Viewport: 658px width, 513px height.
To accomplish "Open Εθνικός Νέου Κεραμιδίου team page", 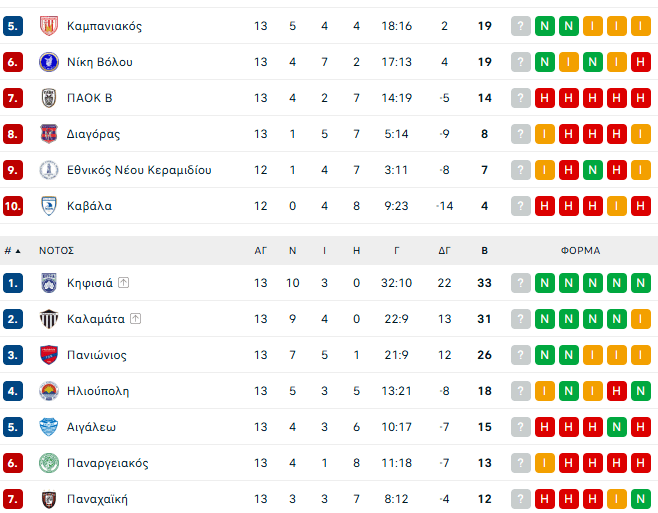I will pyautogui.click(x=139, y=170).
